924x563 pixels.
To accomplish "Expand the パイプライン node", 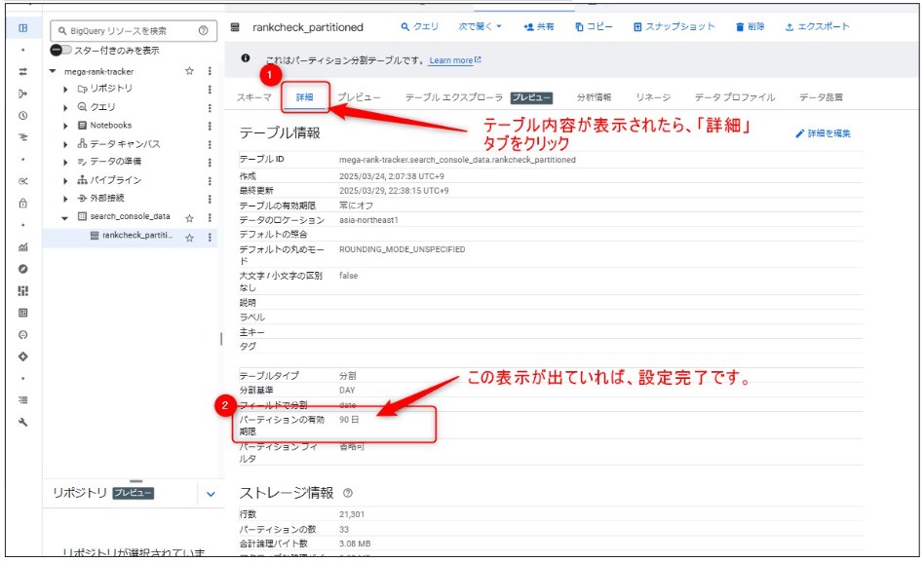I will 65,181.
